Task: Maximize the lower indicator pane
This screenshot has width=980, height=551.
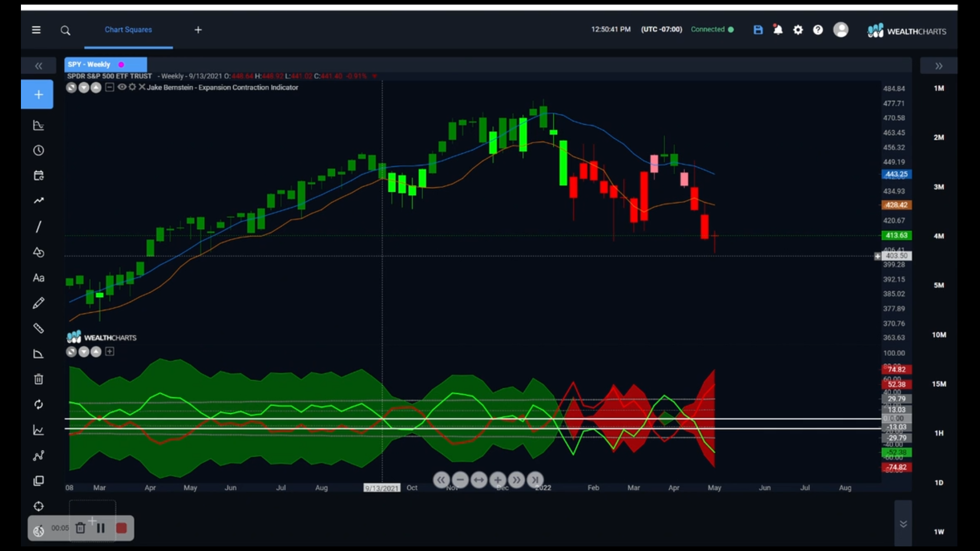Action: click(71, 352)
